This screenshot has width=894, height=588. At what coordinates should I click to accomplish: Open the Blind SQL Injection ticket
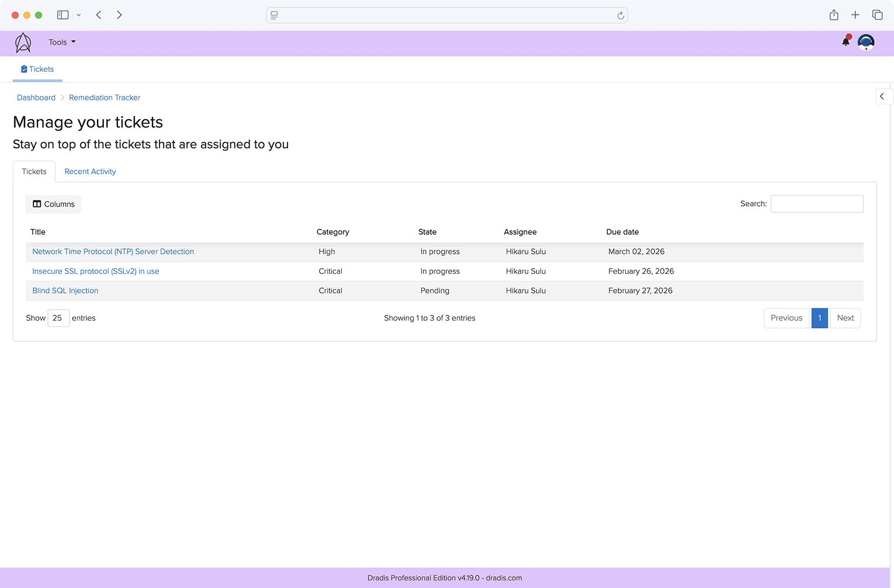pos(65,290)
